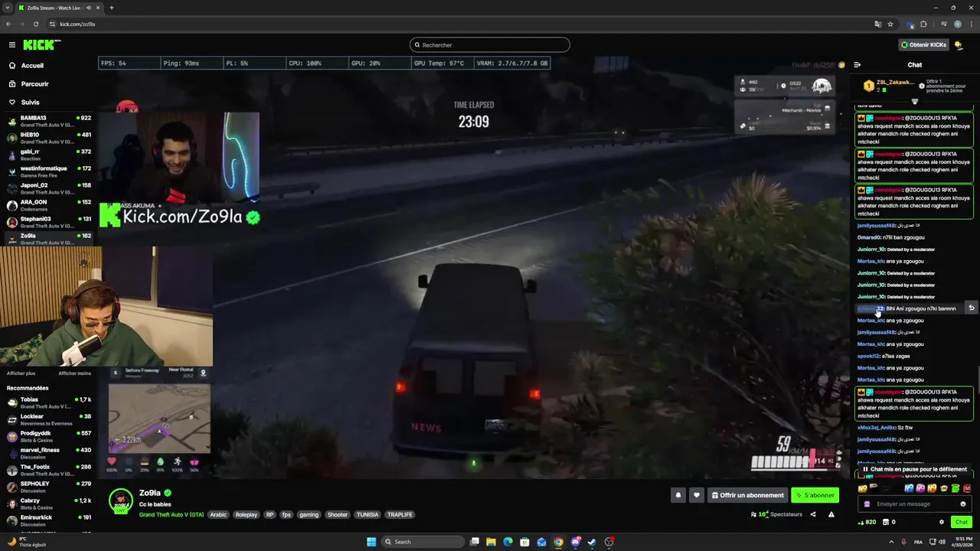This screenshot has width=980, height=551.
Task: Click the Grand Theft Auto V category link
Action: [171, 514]
